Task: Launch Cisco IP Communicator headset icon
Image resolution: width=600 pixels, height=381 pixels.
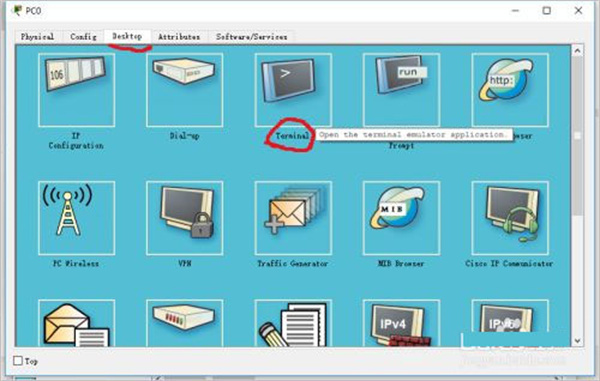Action: [510, 218]
